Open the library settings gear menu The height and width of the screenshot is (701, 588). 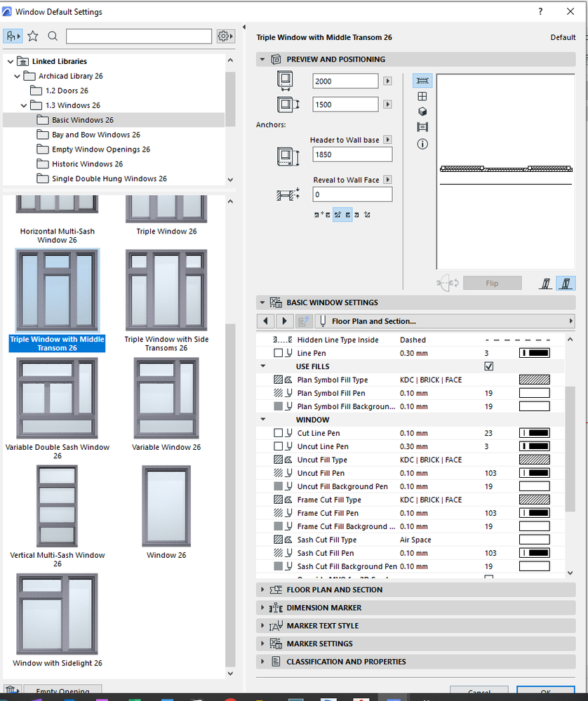(x=225, y=36)
